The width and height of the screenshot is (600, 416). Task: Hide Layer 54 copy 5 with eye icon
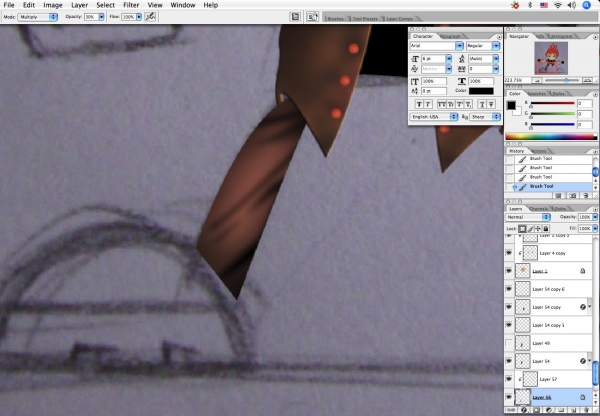pos(509,325)
